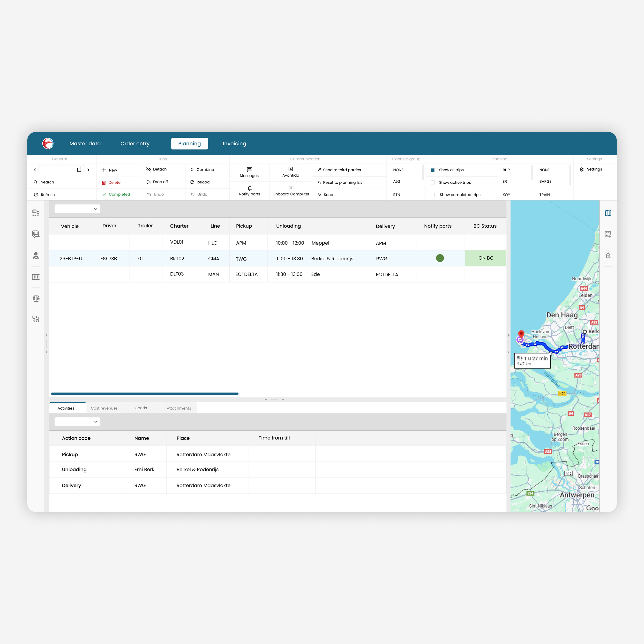This screenshot has height=644, width=644.
Task: Open the Messages icon in Communication
Action: pyautogui.click(x=249, y=170)
